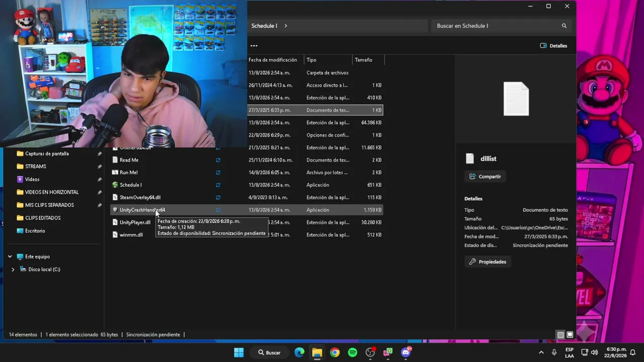Select the 'Carpeta de archivos' folder row

coord(315,73)
